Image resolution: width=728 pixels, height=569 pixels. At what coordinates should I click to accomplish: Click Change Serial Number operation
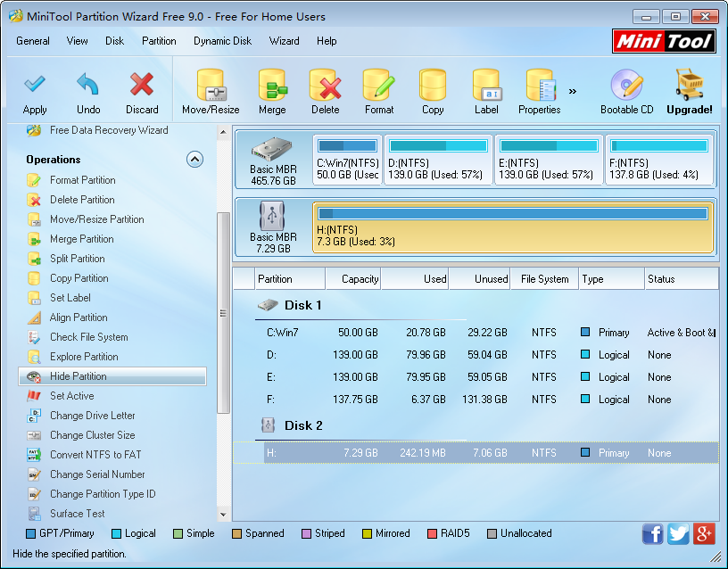97,474
